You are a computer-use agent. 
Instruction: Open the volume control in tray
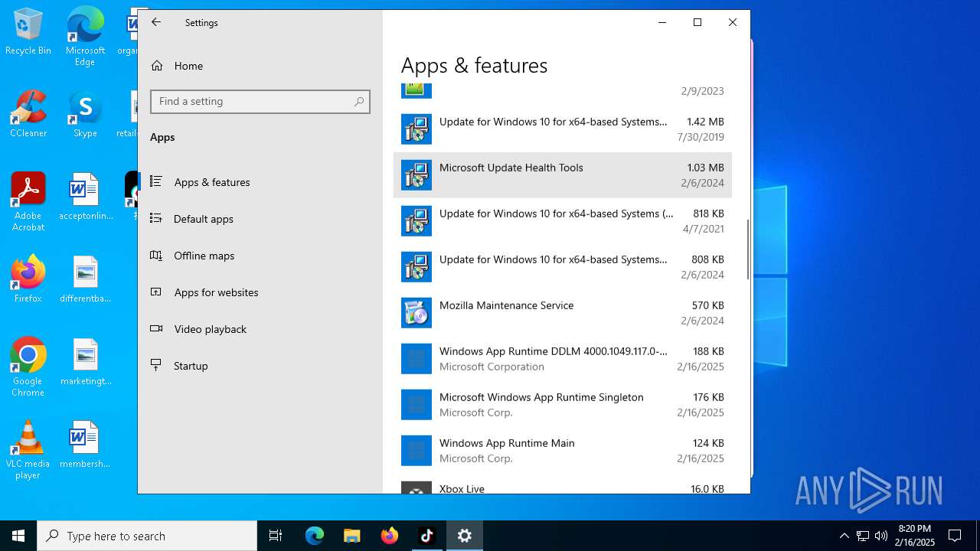[x=881, y=536]
